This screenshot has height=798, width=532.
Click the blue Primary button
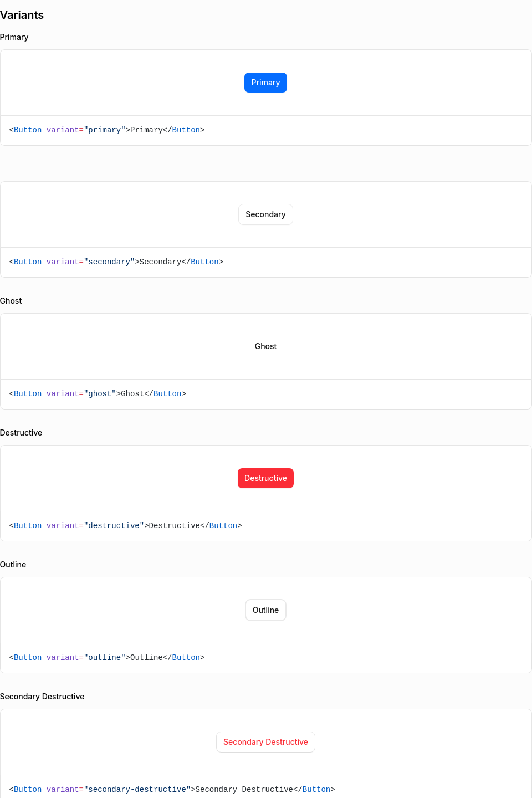coord(265,83)
